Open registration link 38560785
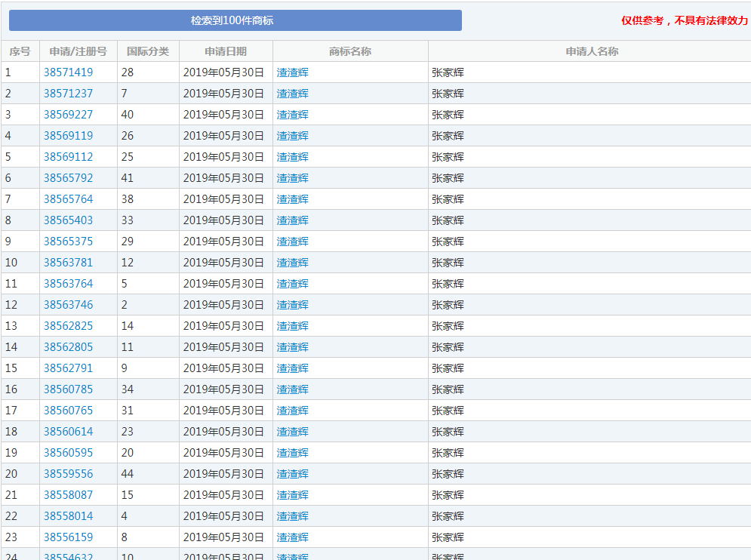Viewport: 751px width, 560px height. 68,389
